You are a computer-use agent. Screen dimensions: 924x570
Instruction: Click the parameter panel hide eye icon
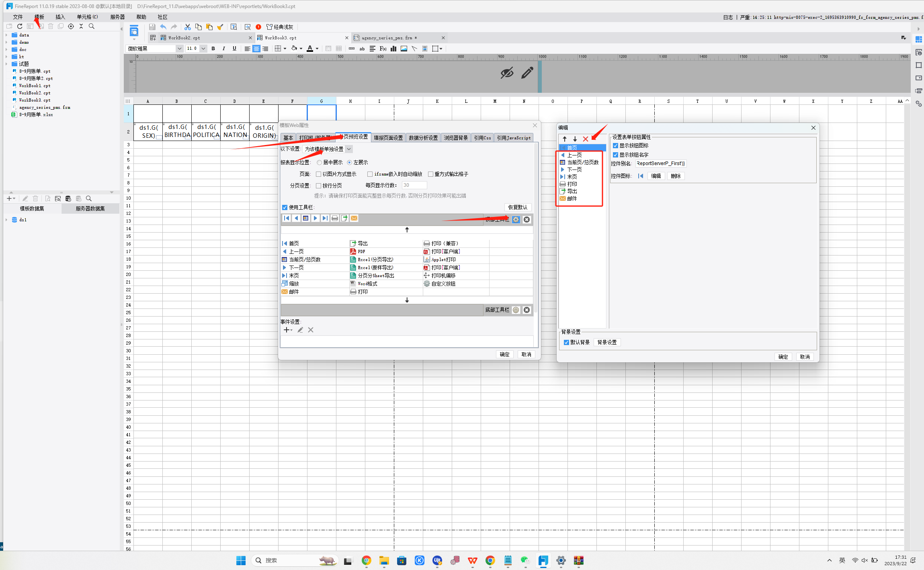pos(507,73)
